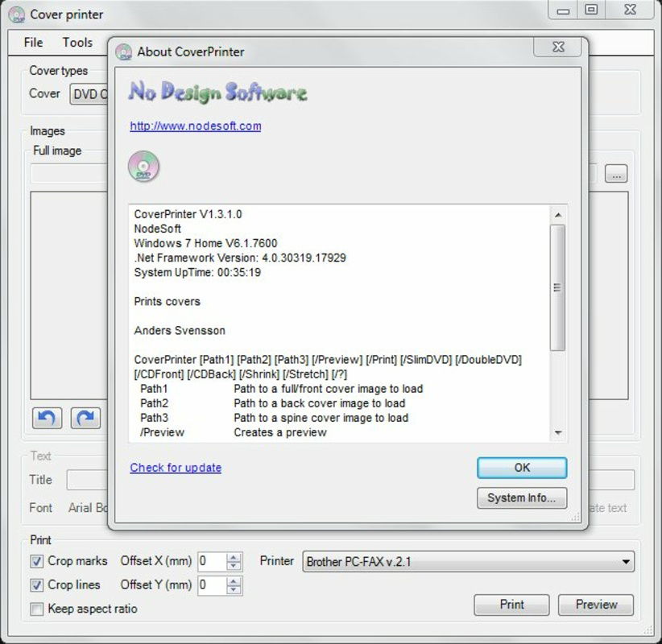Click OK in the About dialog
662x644 pixels.
coord(522,468)
